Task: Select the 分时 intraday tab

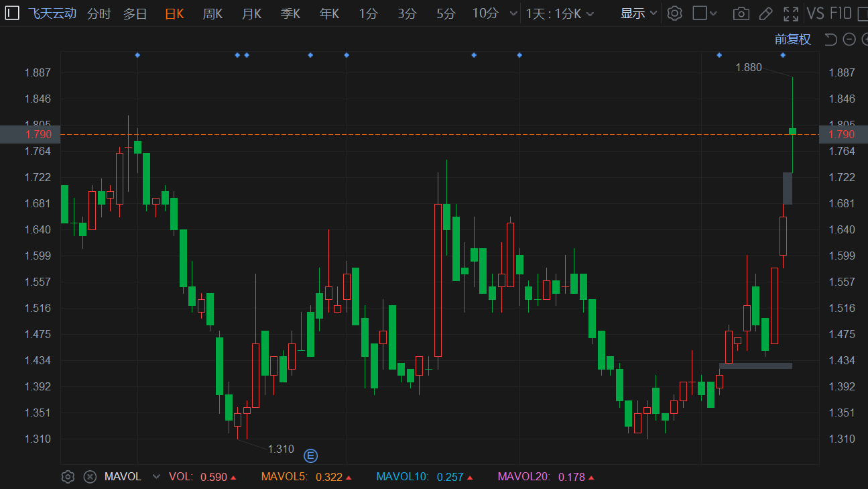Action: [x=99, y=13]
